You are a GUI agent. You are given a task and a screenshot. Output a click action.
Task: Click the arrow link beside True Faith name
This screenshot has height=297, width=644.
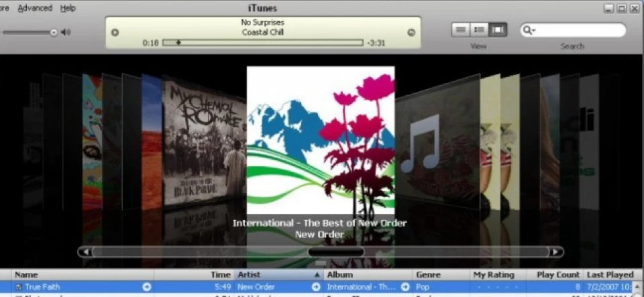pyautogui.click(x=147, y=287)
